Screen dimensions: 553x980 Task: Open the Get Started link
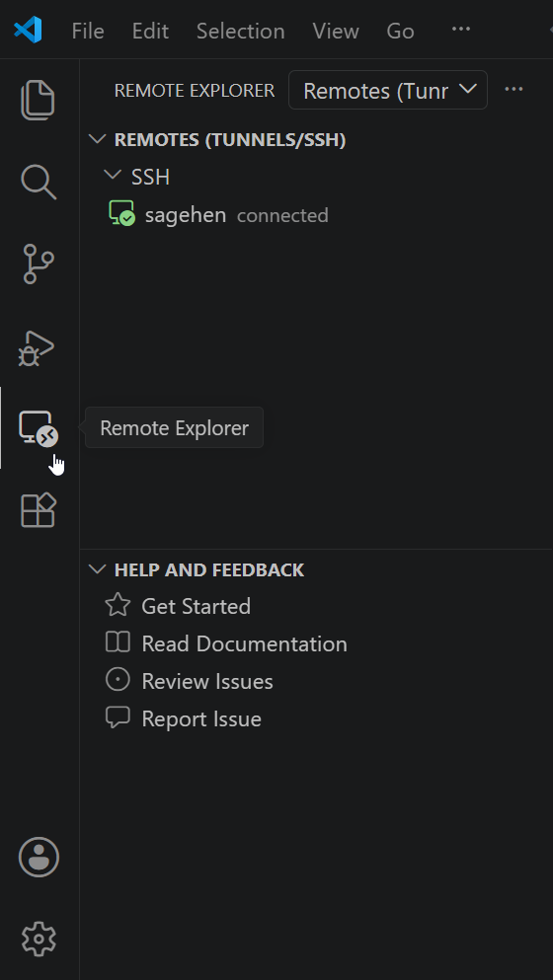196,606
